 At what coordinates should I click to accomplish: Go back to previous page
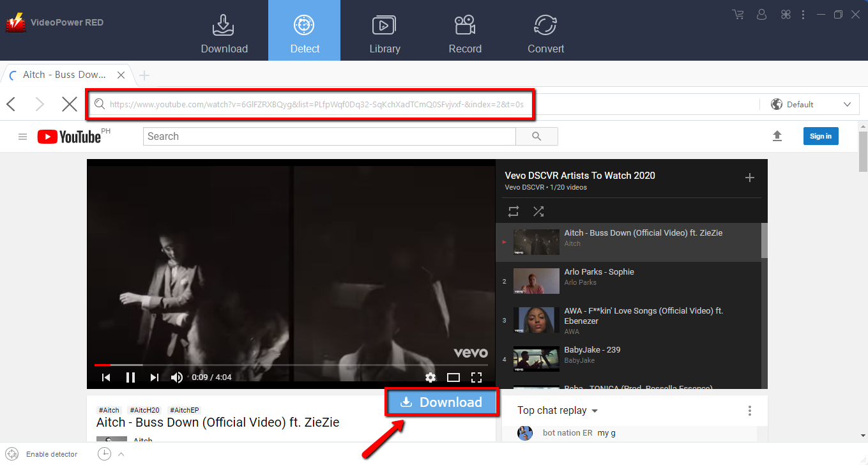11,104
